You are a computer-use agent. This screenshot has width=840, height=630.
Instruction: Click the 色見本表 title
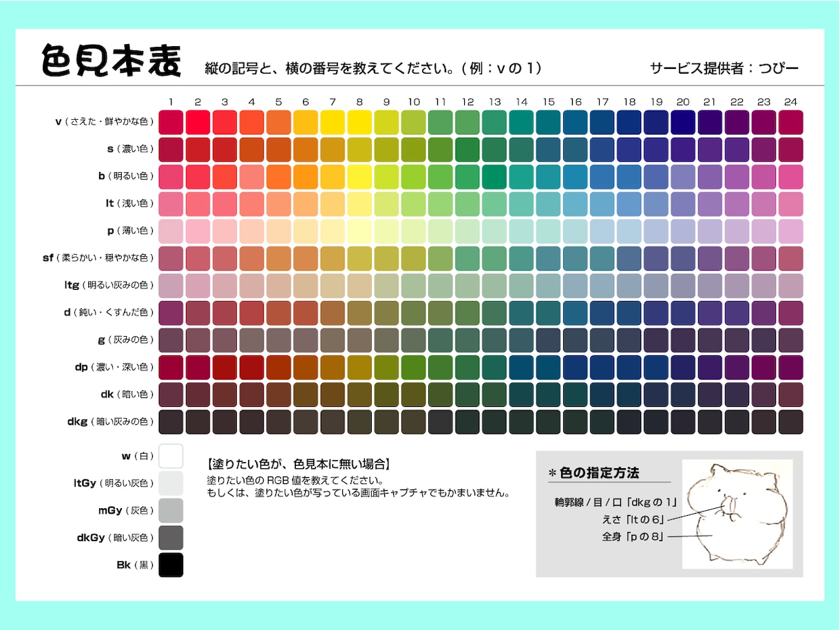click(111, 61)
